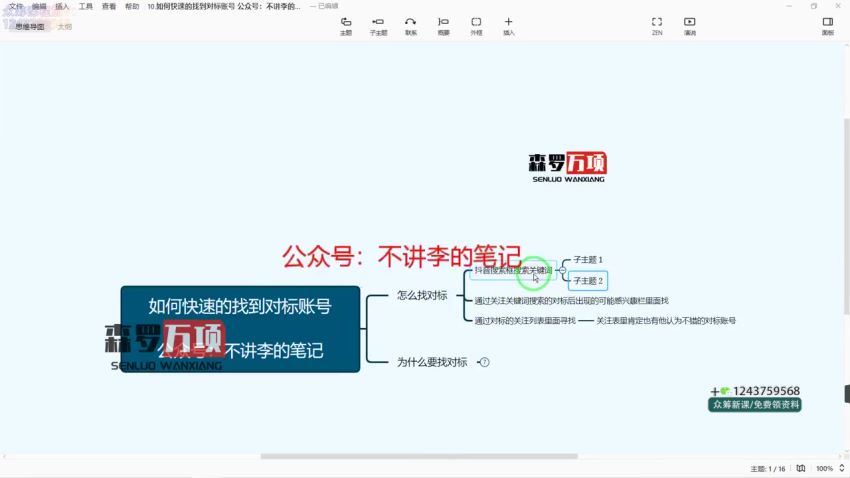The width and height of the screenshot is (850, 478).
Task: Open the 插入 menu in menu bar
Action: [62, 7]
